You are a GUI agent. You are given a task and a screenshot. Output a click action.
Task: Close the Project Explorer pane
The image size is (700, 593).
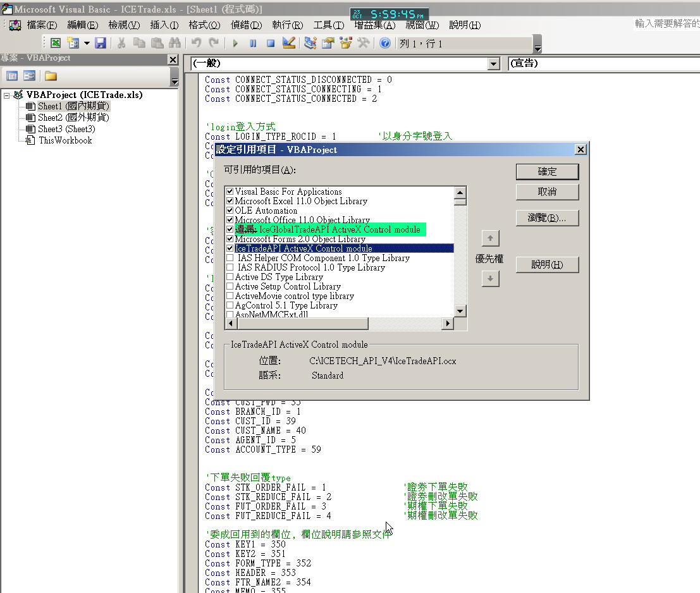(x=173, y=59)
